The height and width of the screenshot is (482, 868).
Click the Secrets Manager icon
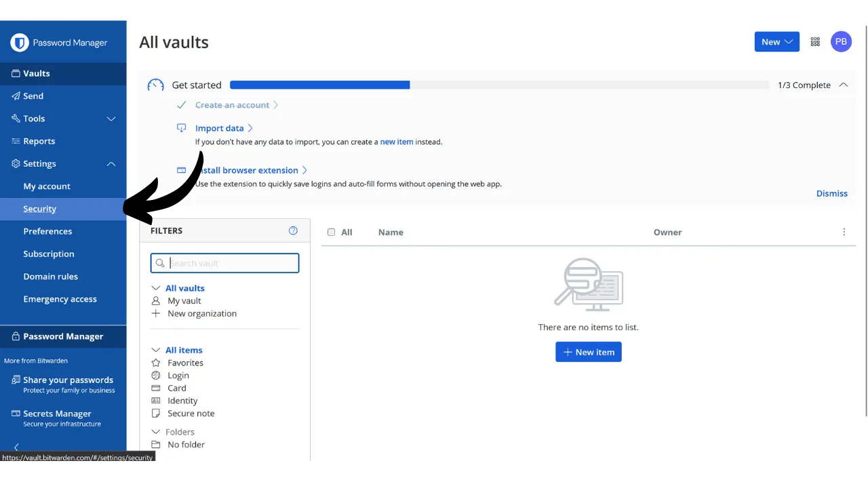pyautogui.click(x=16, y=414)
